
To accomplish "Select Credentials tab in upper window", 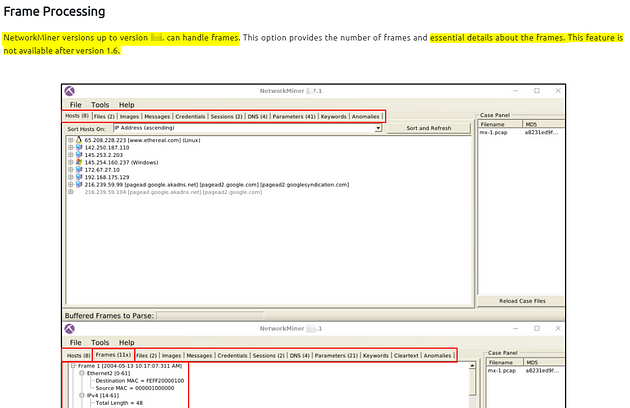I will tap(190, 117).
